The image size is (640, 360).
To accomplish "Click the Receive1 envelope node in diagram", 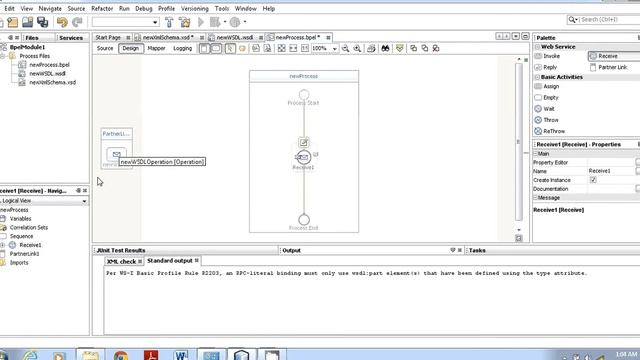I will click(x=303, y=157).
